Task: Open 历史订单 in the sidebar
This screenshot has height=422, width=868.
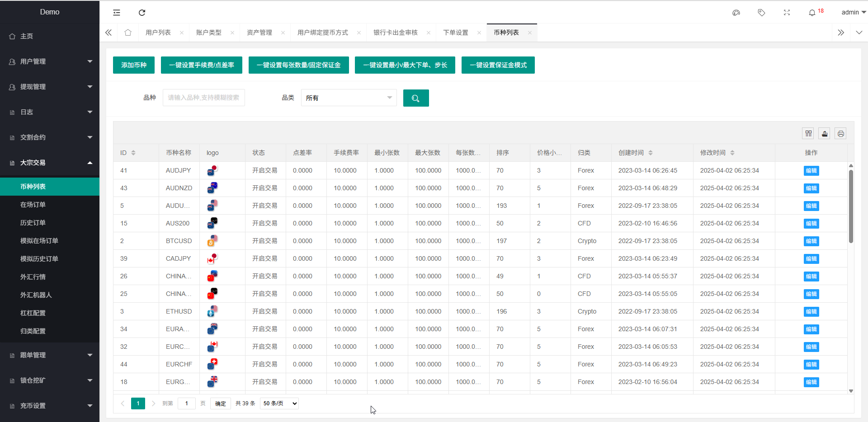Action: [x=33, y=223]
